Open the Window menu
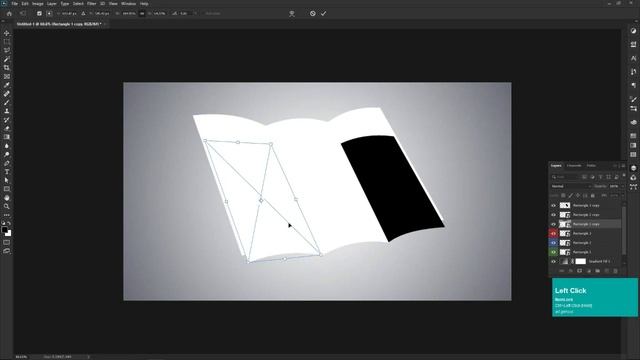 (128, 4)
